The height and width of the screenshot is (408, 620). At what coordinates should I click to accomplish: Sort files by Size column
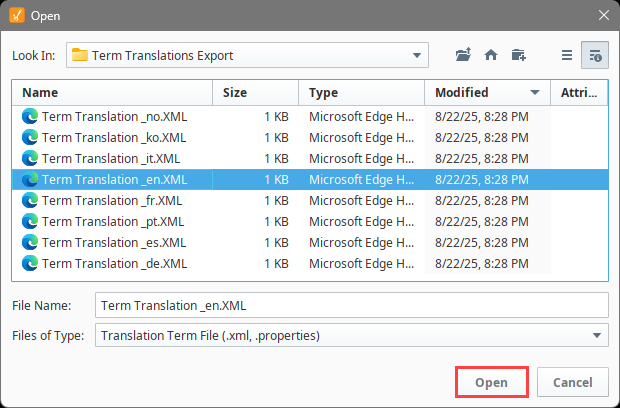click(x=256, y=93)
